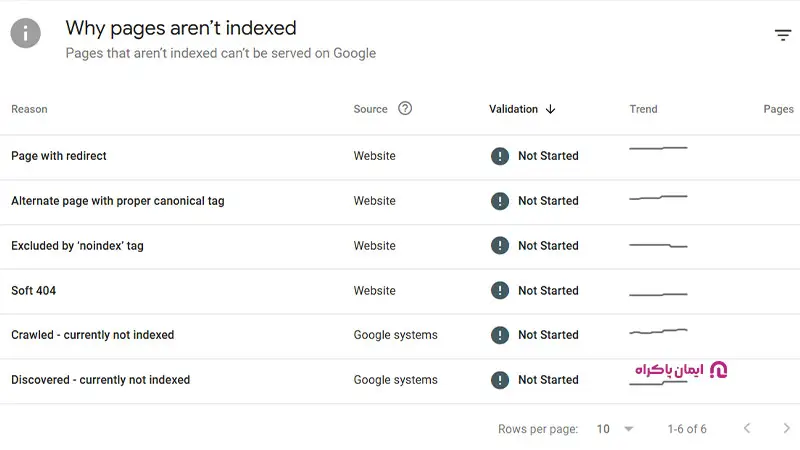This screenshot has width=800, height=450.
Task: Open Discovered - currently not indexed row
Action: [100, 380]
